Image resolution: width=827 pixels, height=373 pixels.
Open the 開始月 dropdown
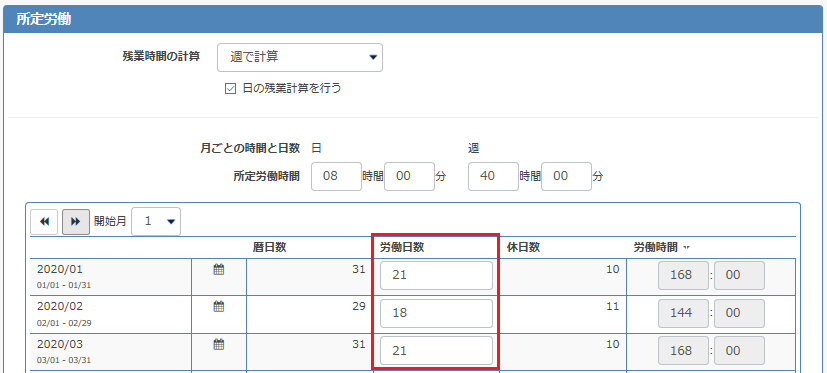point(156,222)
